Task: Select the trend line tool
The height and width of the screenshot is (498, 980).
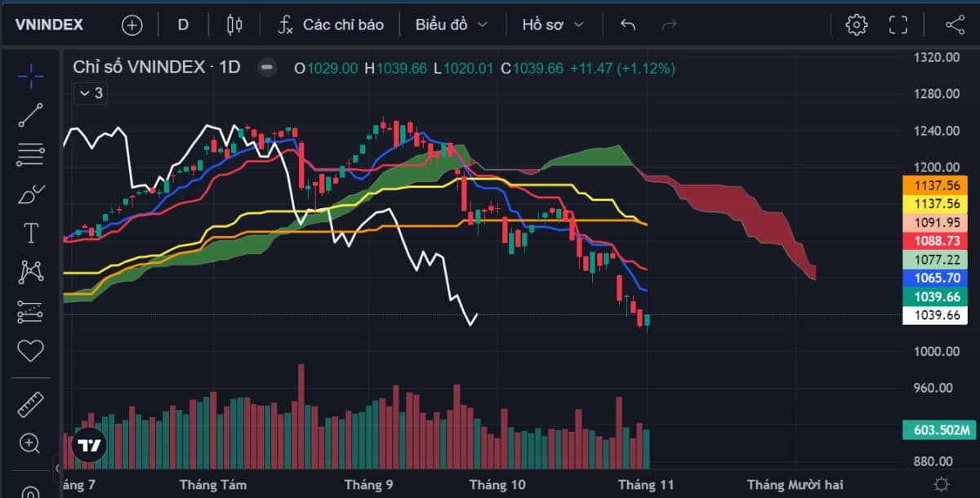Action: tap(30, 115)
